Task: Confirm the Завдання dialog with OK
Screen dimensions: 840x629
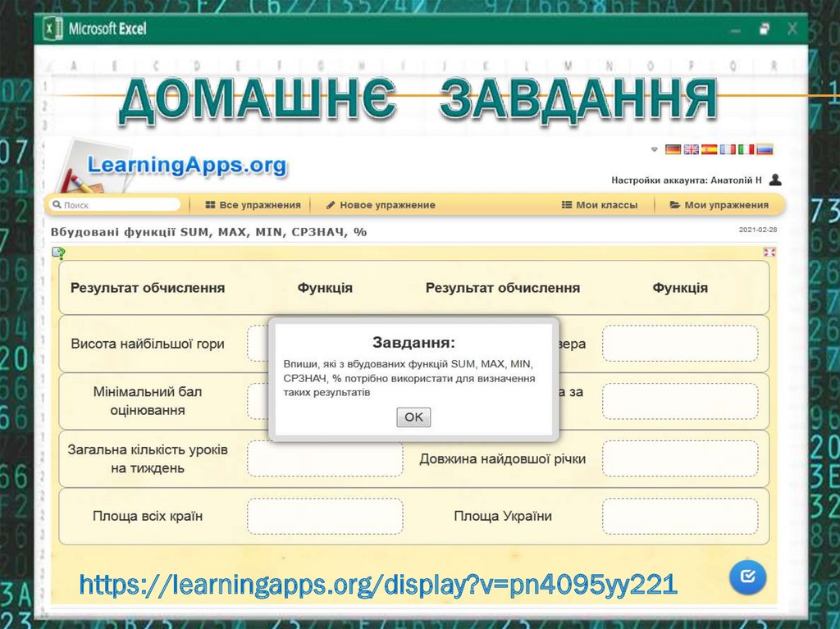Action: pyautogui.click(x=413, y=417)
